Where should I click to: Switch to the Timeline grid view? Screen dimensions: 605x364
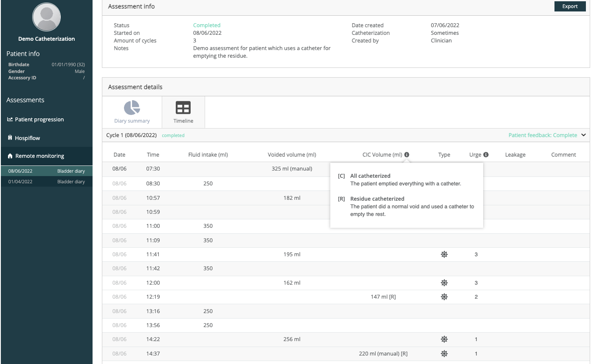[x=183, y=112]
